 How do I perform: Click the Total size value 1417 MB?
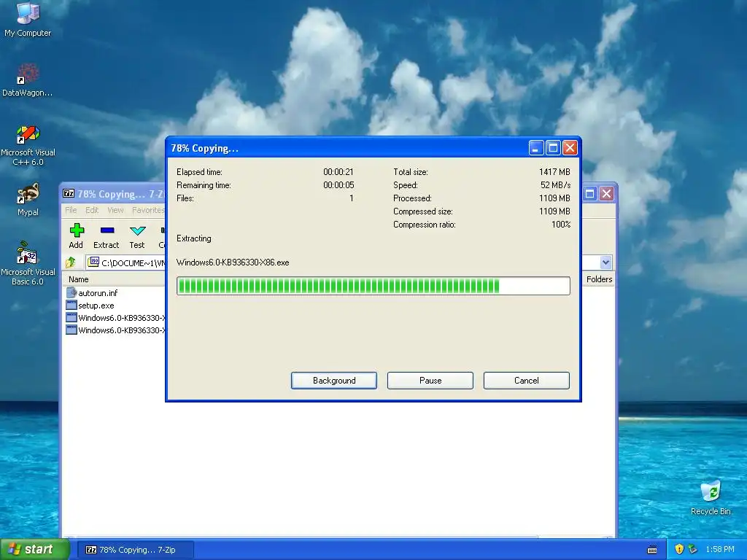pyautogui.click(x=554, y=172)
